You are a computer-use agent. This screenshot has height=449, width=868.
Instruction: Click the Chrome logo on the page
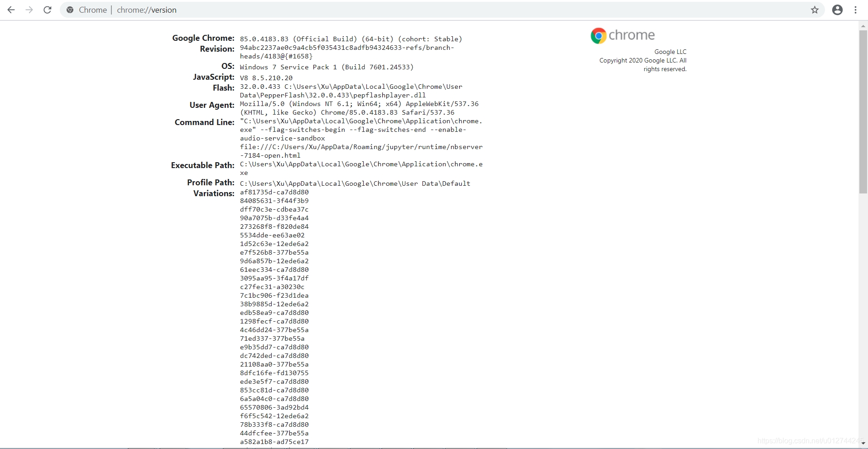[x=623, y=35]
